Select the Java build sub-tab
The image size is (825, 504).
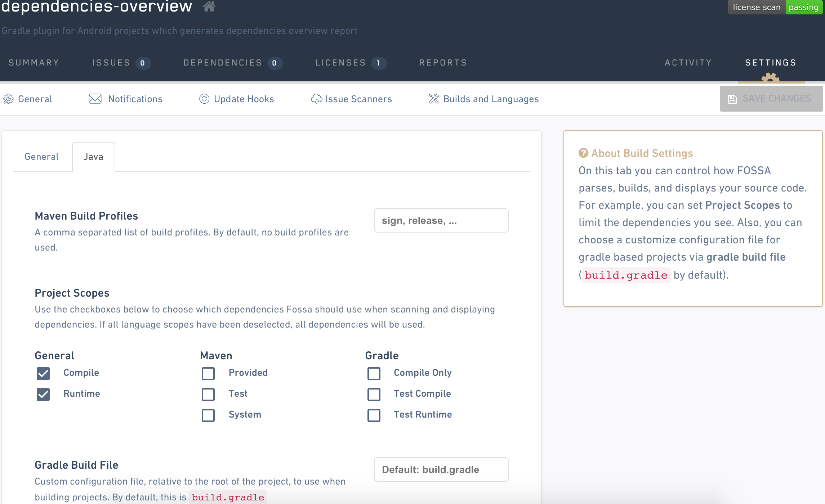point(94,157)
